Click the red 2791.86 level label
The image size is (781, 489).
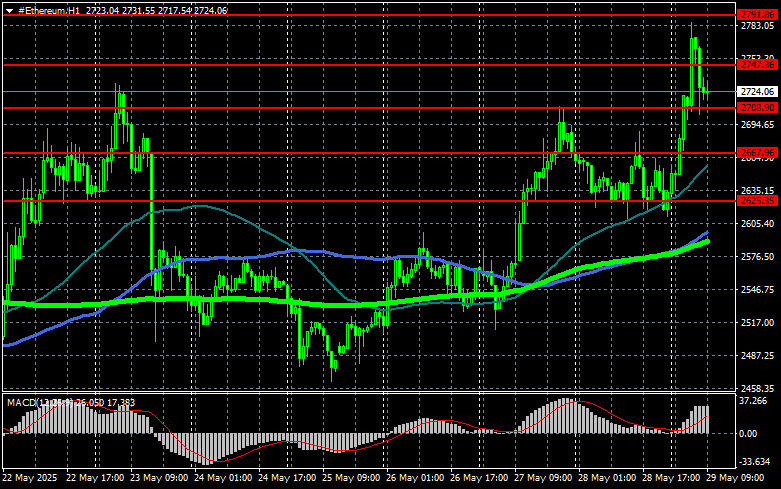tap(757, 15)
